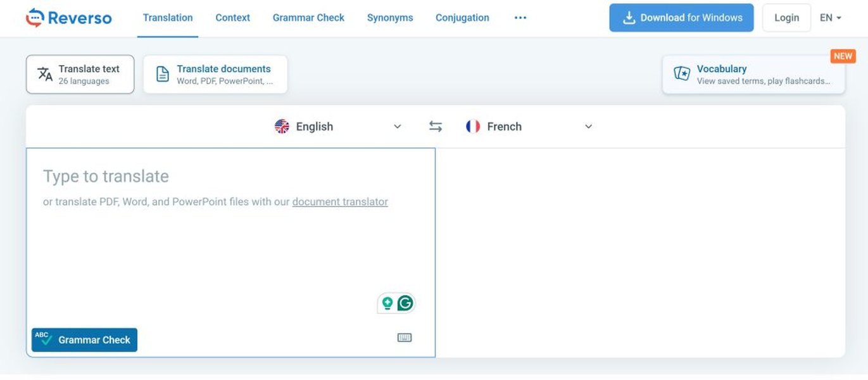
Task: Click the ABC Grammar Check icon
Action: (x=43, y=339)
